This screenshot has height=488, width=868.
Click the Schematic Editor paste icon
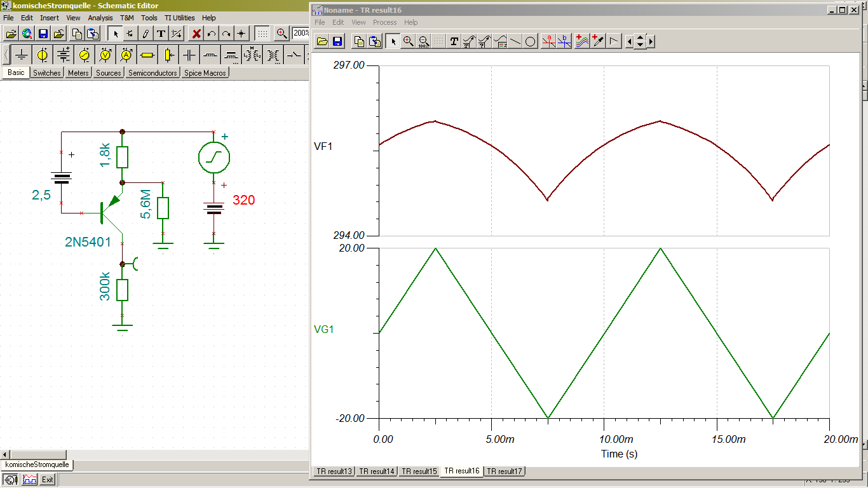point(93,34)
